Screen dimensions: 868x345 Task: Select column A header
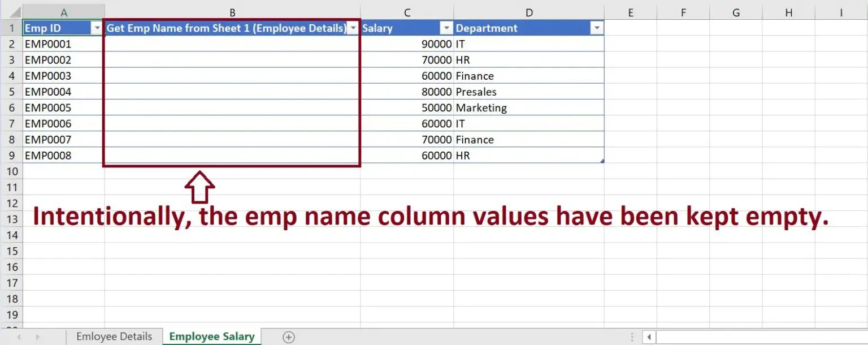point(63,12)
